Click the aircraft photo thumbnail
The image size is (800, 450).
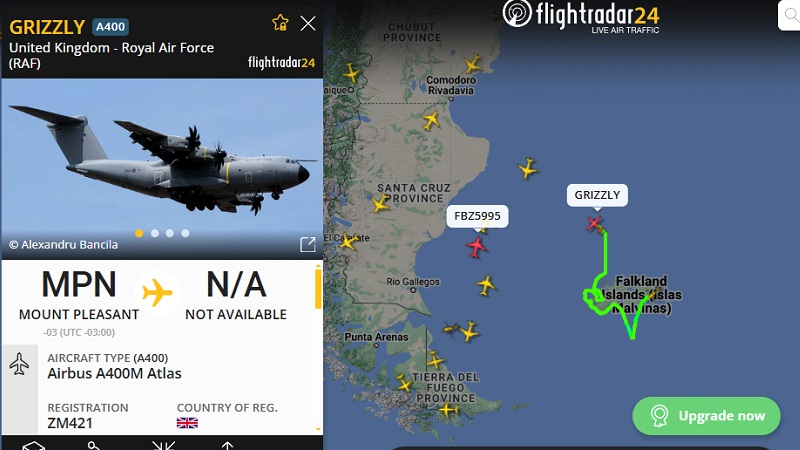[x=162, y=168]
